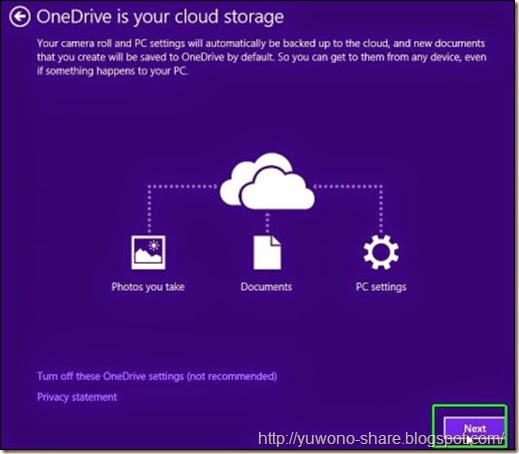The image size is (519, 454).
Task: Click the word 'OneDrive' in the page heading
Action: [74, 17]
